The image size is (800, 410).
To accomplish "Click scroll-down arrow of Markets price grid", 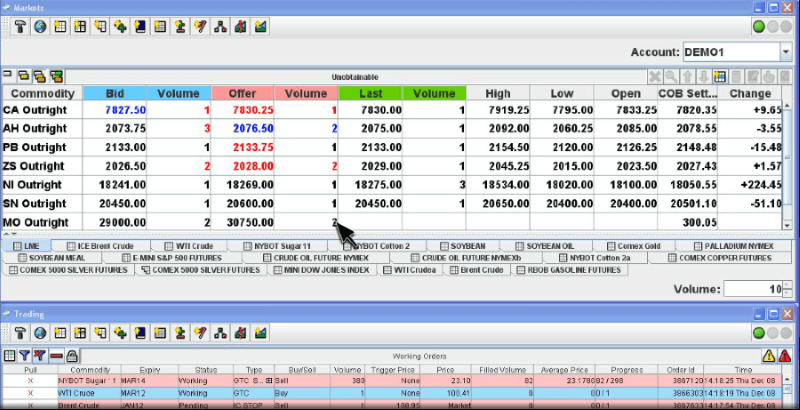I will pyautogui.click(x=786, y=225).
